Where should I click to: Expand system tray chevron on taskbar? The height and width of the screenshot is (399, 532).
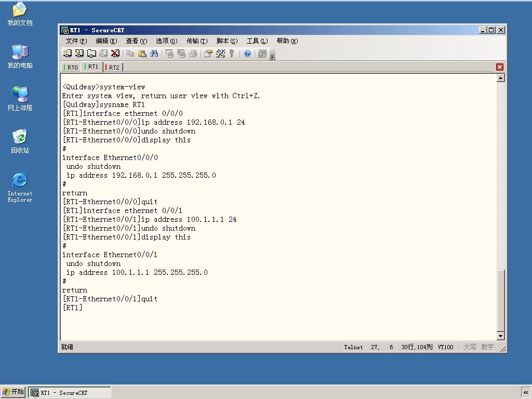click(x=526, y=393)
